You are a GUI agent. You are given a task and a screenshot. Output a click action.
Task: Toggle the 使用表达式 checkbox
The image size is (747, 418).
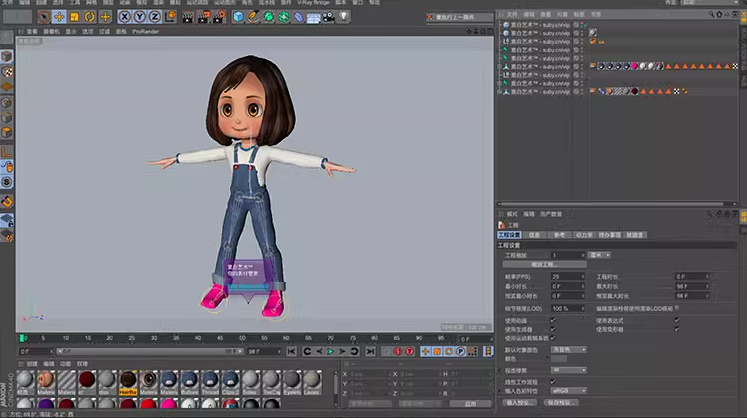(677, 320)
